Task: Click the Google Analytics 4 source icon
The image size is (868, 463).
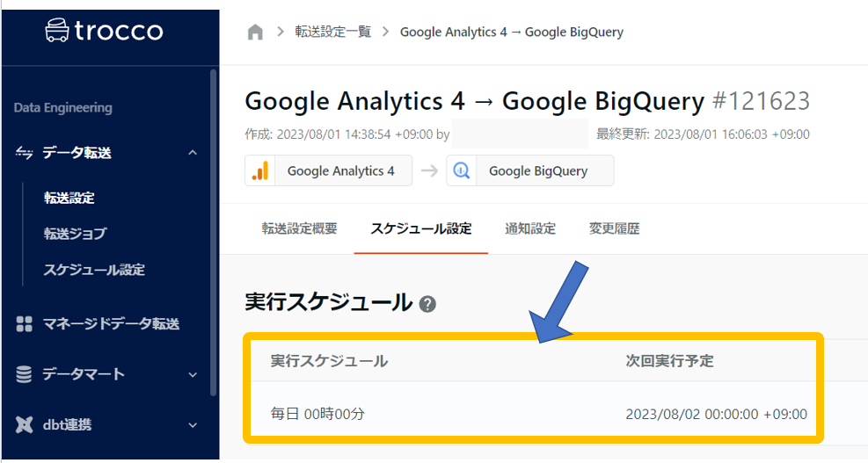Action: click(260, 171)
